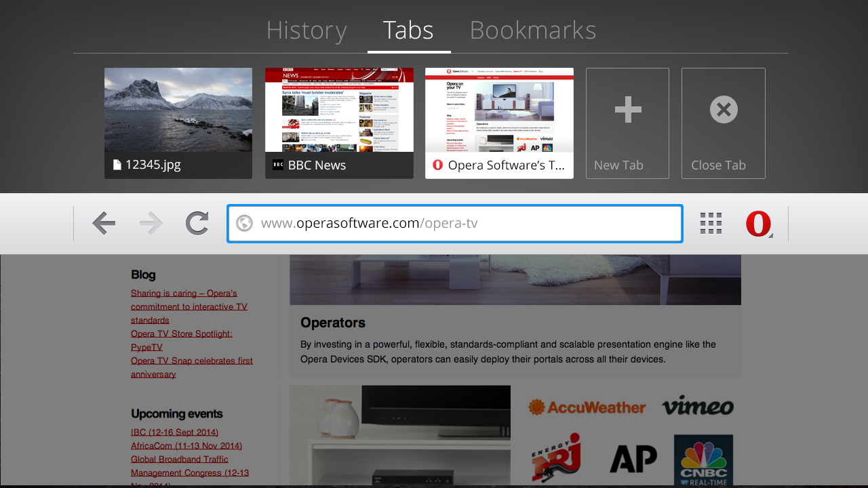Click the vimeo logo

(698, 406)
